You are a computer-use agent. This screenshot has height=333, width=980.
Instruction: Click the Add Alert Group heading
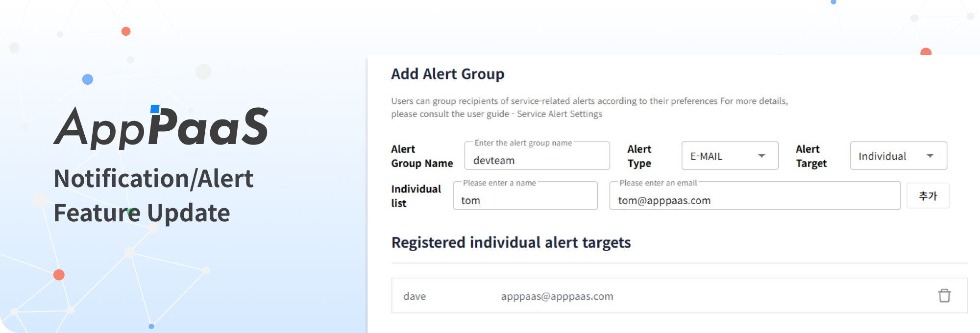point(447,74)
